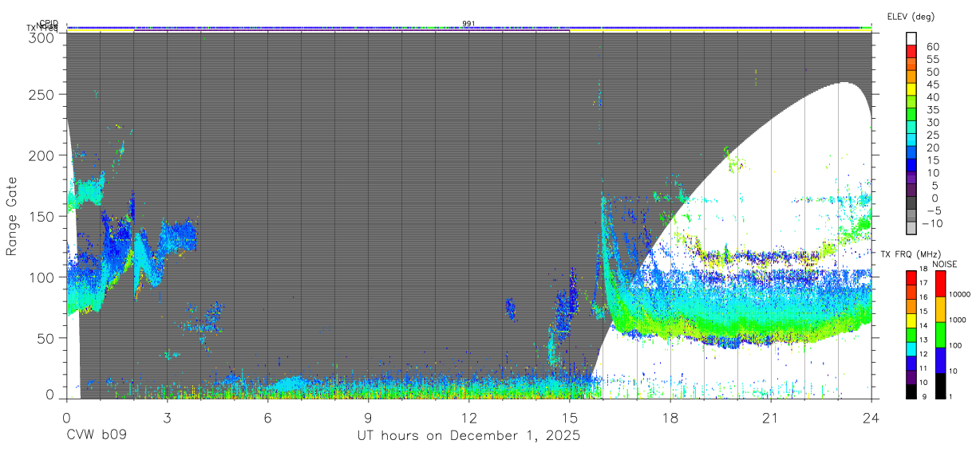Click the "ELEV (deg)" legend title
The width and height of the screenshot is (980, 452).
click(x=911, y=16)
